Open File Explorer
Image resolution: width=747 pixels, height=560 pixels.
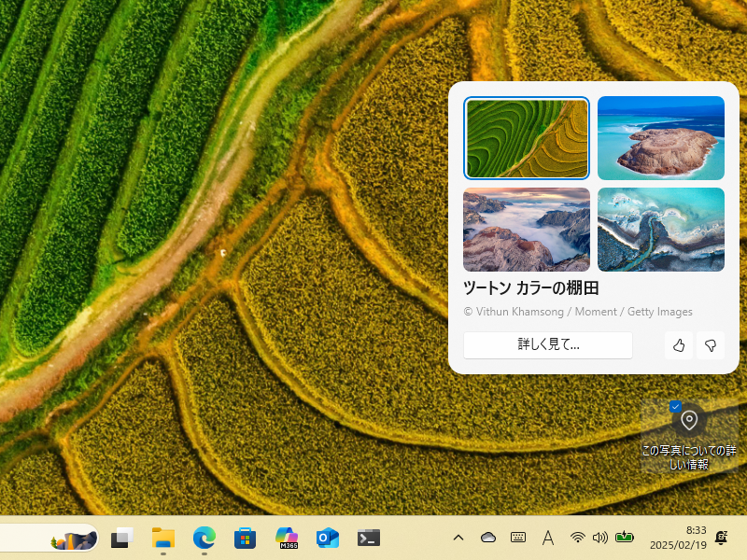click(162, 537)
